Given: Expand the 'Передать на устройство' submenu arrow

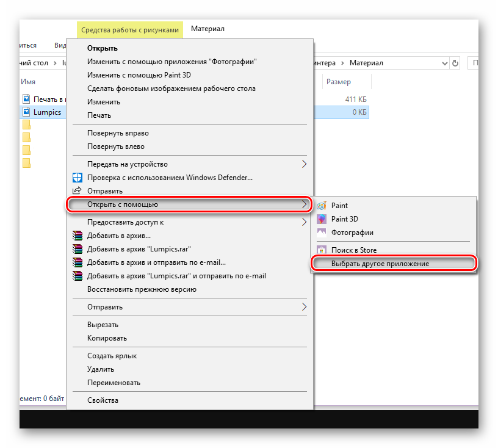Looking at the screenshot, I should (305, 164).
